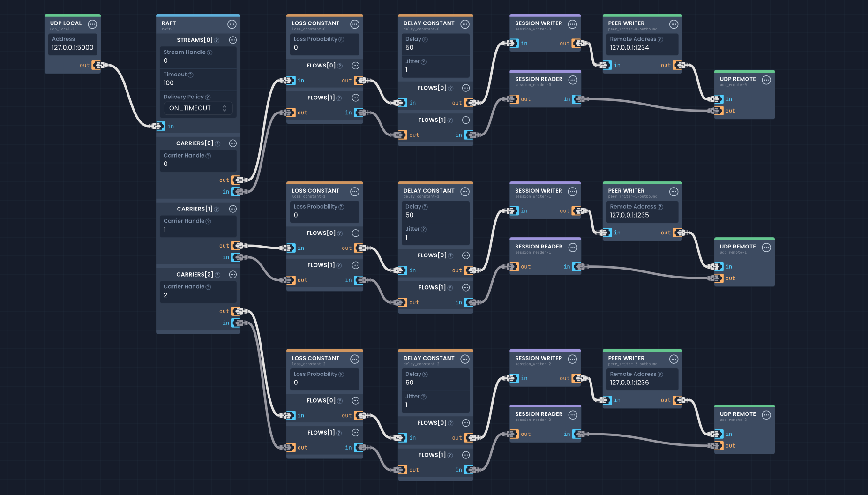The height and width of the screenshot is (495, 868).
Task: Click the help icon beside Delivery Policy
Action: point(208,97)
